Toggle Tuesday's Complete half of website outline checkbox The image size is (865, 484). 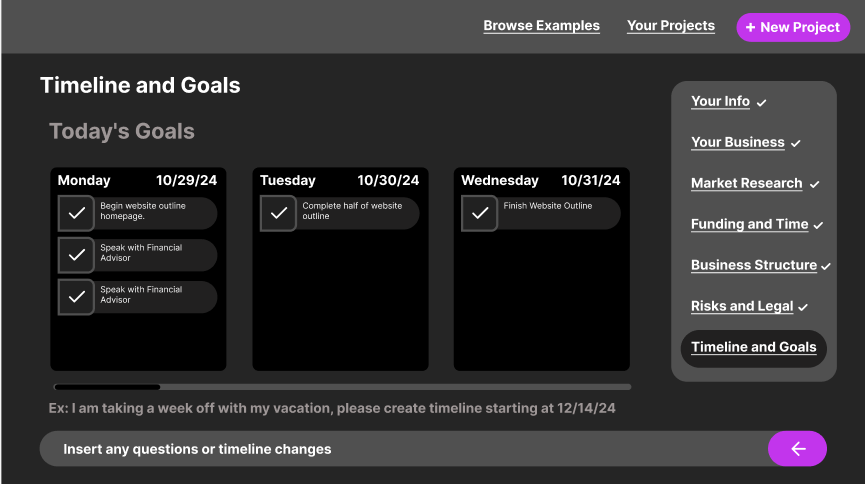coord(278,213)
